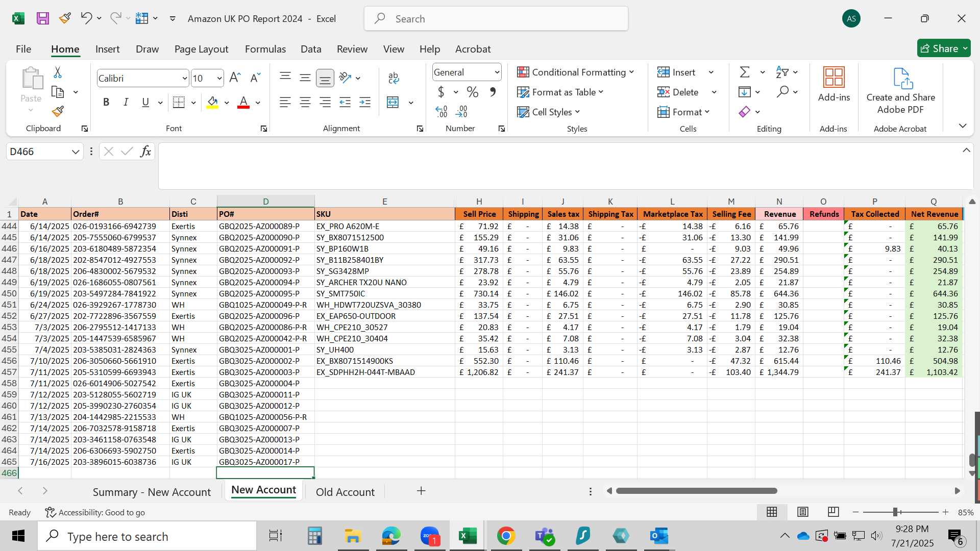Open Outlook from the taskbar
Image resolution: width=980 pixels, height=551 pixels.
(x=659, y=536)
